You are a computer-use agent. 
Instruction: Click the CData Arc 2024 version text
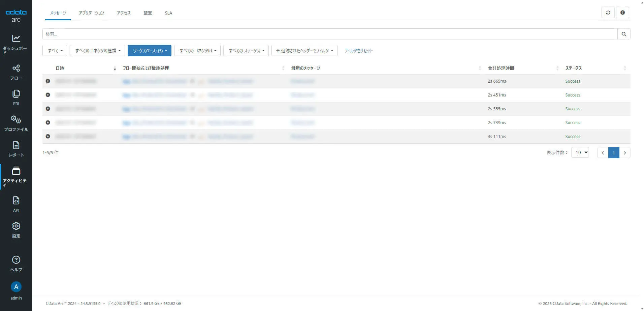(x=73, y=304)
